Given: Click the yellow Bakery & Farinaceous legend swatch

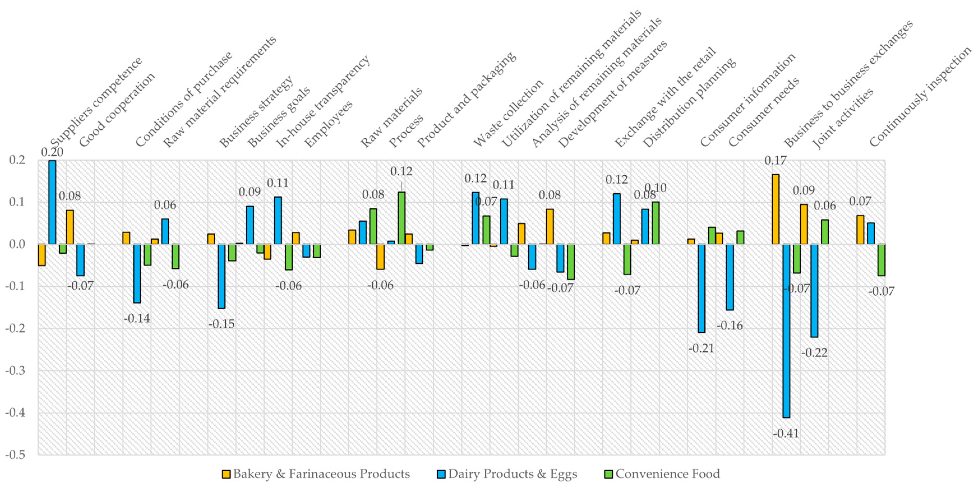Looking at the screenshot, I should (226, 474).
